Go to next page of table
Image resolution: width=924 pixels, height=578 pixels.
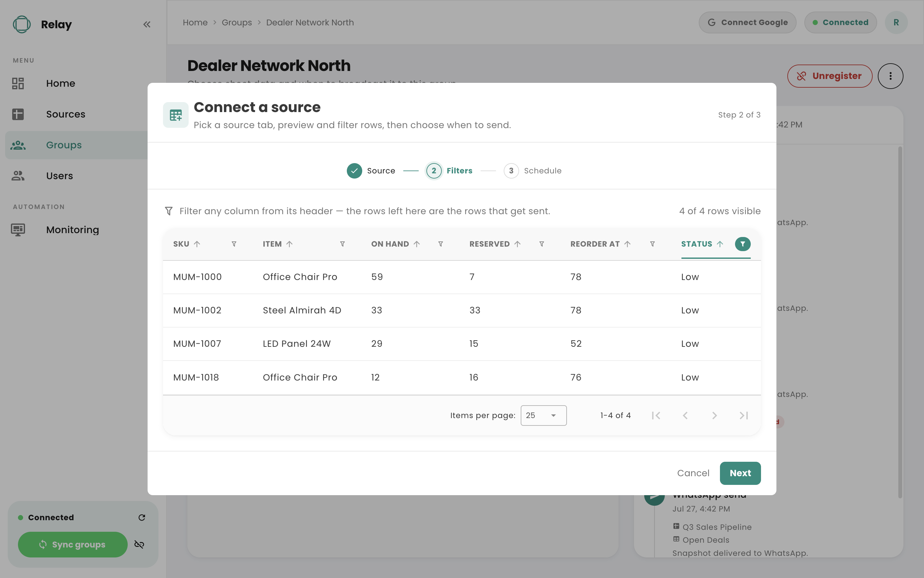(x=714, y=415)
